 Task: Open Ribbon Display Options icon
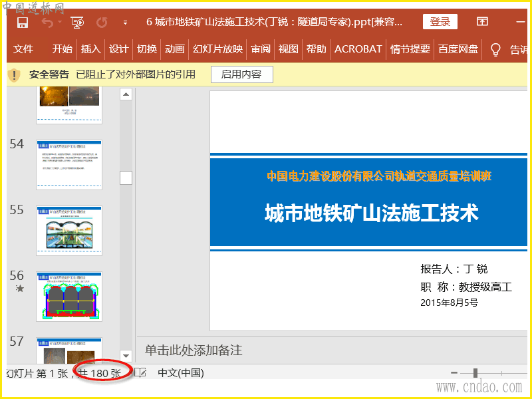click(x=482, y=21)
